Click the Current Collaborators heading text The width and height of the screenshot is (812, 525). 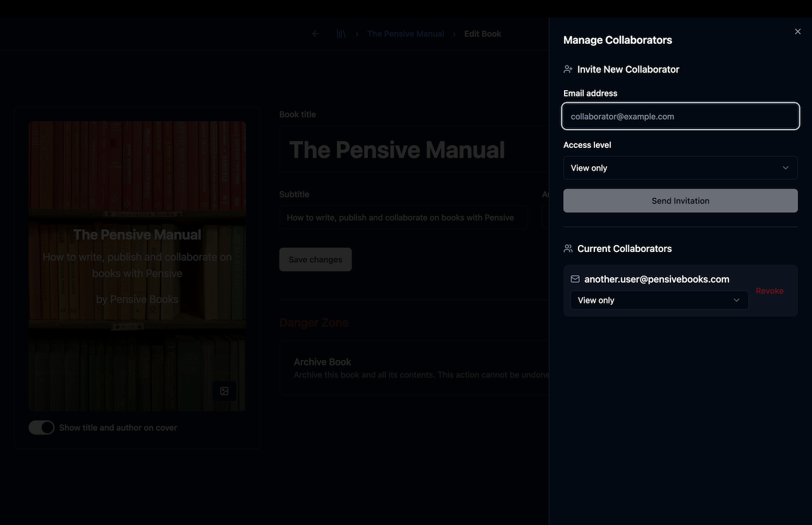tap(624, 248)
